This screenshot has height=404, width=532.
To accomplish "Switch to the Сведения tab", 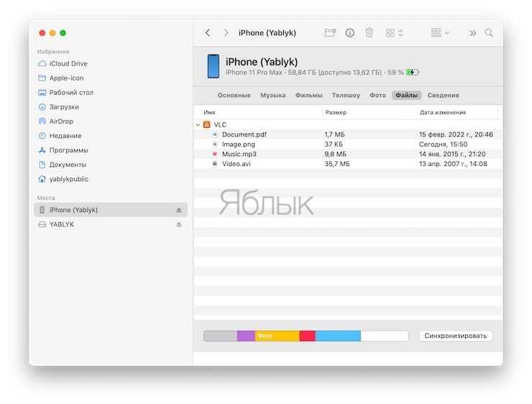I will [x=443, y=96].
